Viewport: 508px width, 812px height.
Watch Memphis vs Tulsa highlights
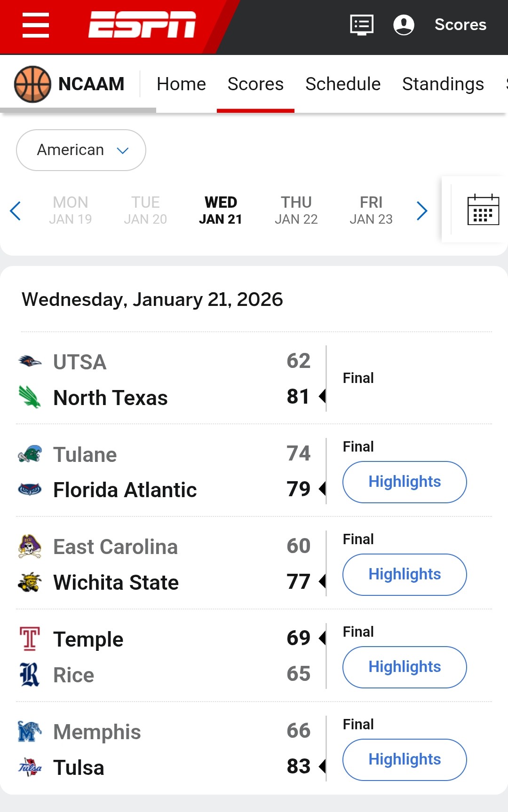click(x=405, y=759)
